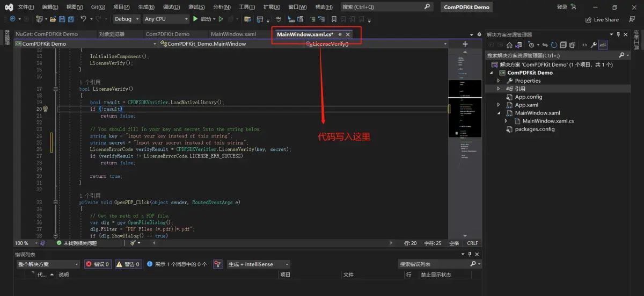Click the Visual Studio logo icon
This screenshot has height=296, width=644.
click(x=9, y=7)
